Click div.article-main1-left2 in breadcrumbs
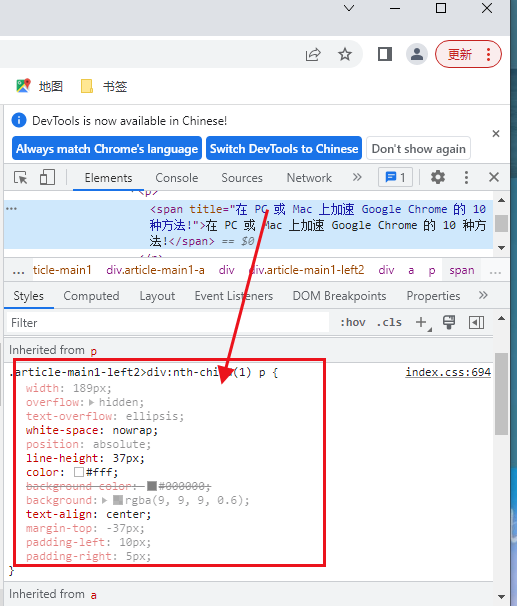Screen dimensions: 517x606 coord(306,270)
